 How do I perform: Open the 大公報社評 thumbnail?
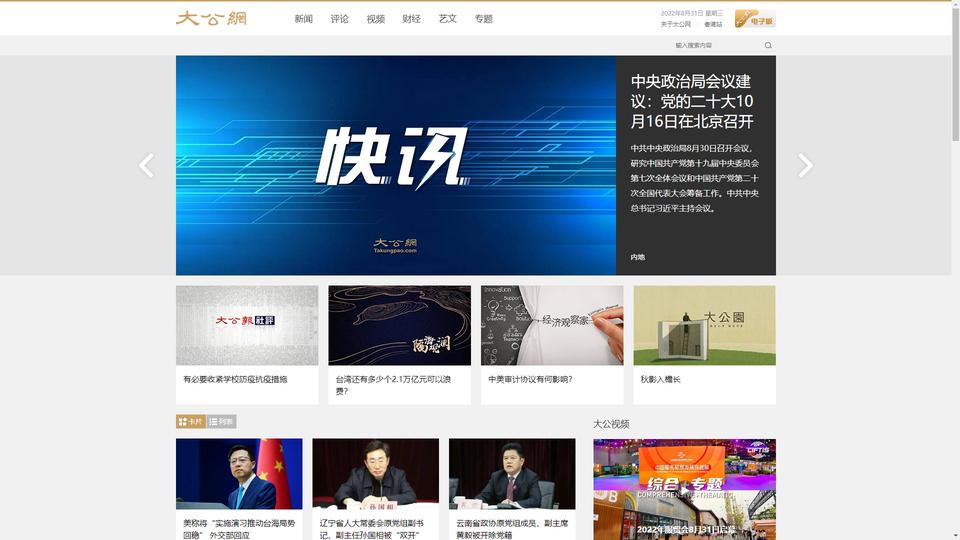point(247,325)
